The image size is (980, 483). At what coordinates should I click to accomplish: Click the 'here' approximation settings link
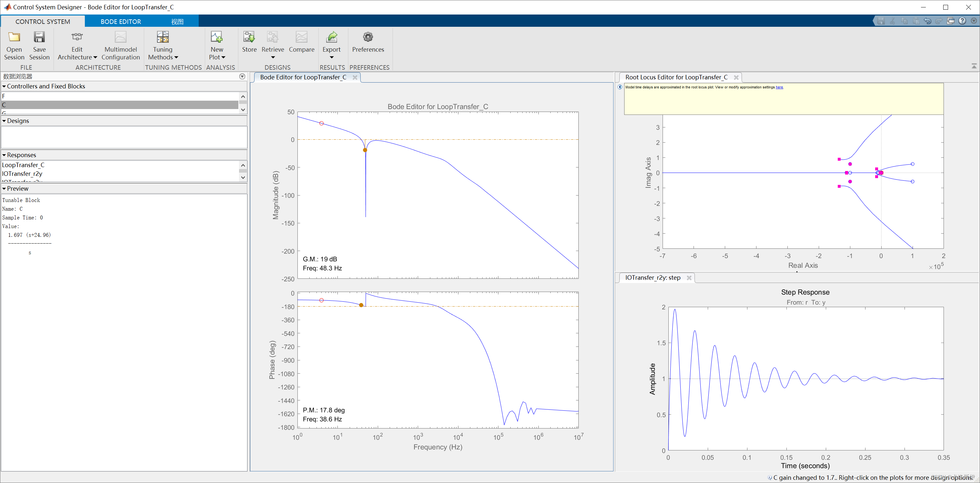click(x=779, y=87)
